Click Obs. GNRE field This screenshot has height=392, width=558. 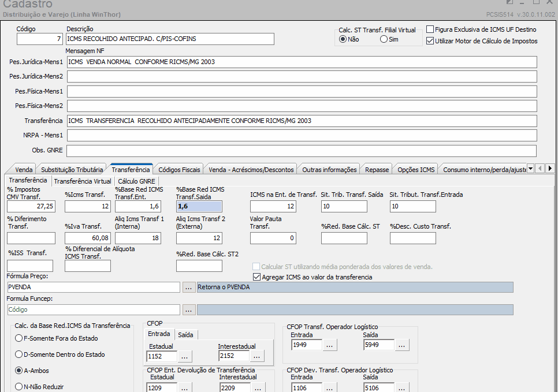point(302,151)
